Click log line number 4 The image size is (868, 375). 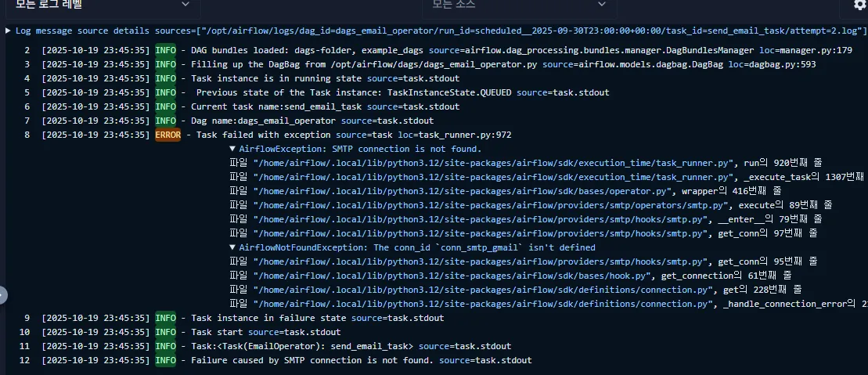point(27,78)
